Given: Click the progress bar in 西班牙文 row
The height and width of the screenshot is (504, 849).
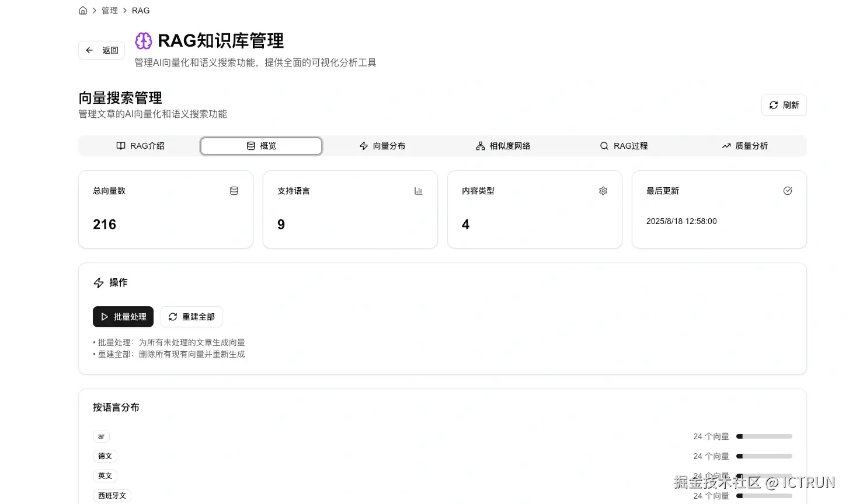Looking at the screenshot, I should 764,496.
